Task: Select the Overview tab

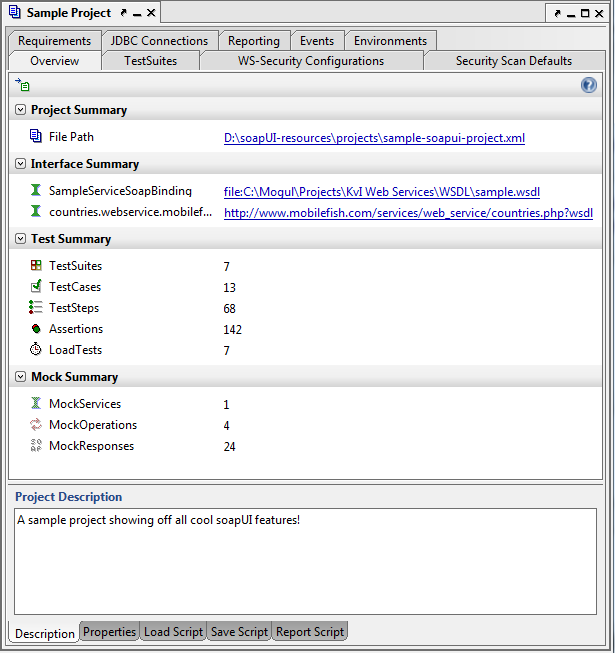Action: [x=55, y=61]
